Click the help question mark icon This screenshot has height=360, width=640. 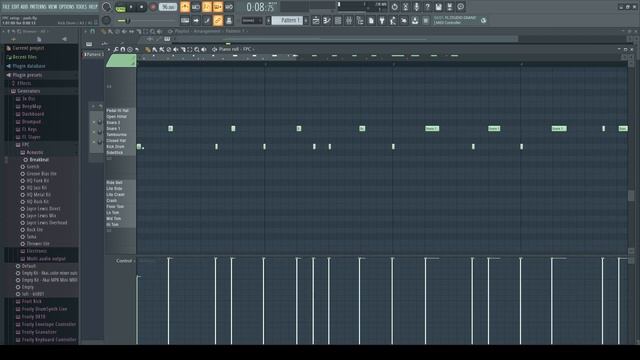[x=427, y=7]
